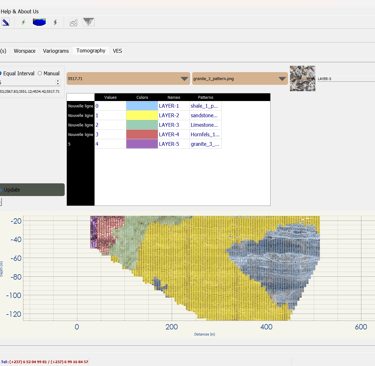Click the interval boundaries text field
Screen dimensions: 375x366
click(30, 91)
